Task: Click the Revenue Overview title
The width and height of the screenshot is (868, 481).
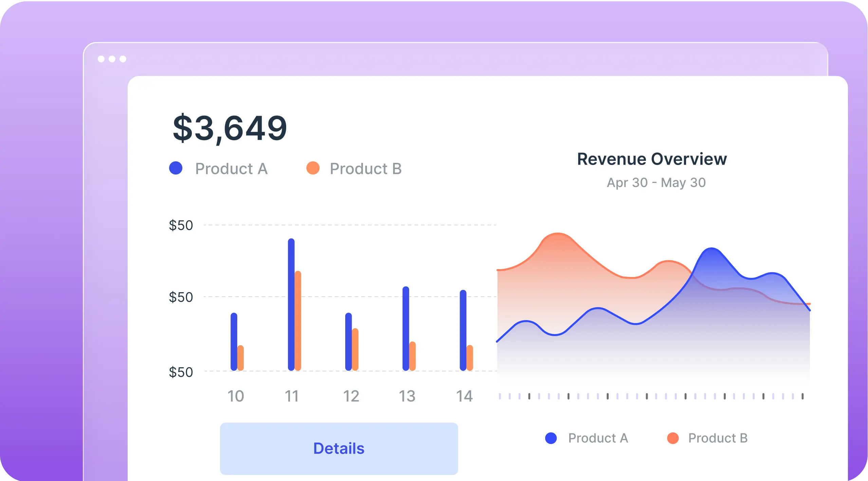Action: tap(652, 159)
